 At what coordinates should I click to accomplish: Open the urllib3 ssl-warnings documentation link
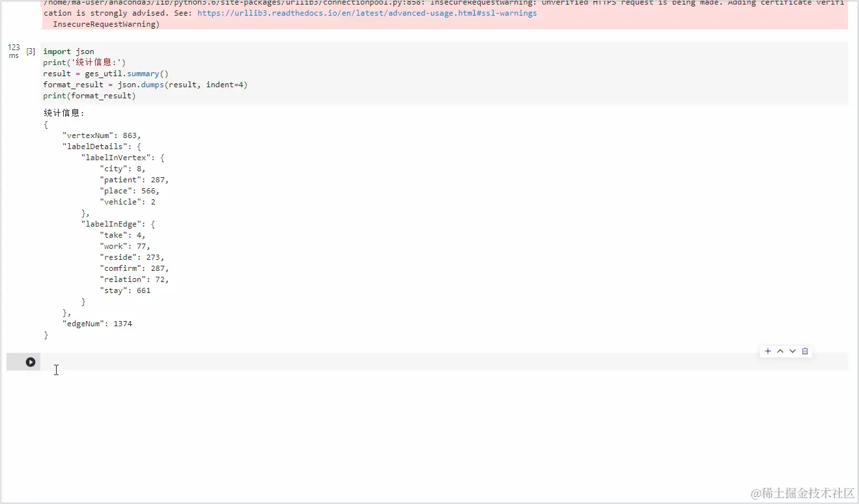click(x=367, y=13)
